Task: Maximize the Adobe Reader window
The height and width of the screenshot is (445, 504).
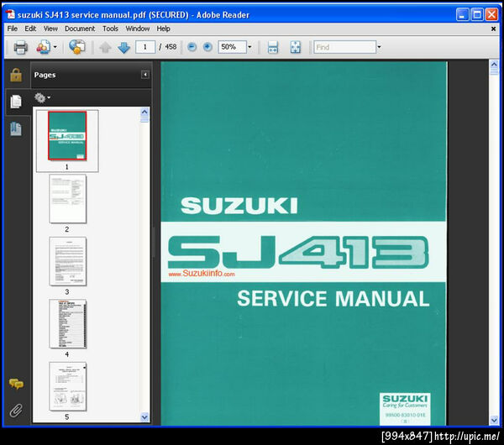Action: [x=477, y=15]
